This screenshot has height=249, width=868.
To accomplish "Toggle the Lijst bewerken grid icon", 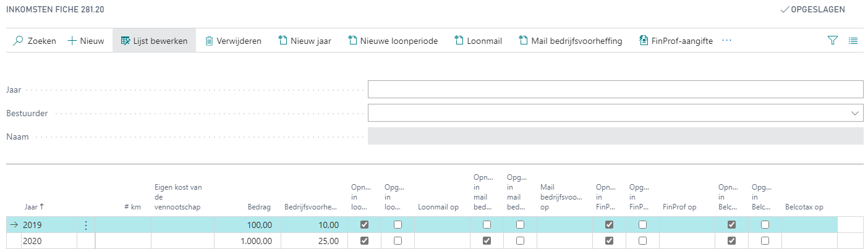I will [126, 41].
